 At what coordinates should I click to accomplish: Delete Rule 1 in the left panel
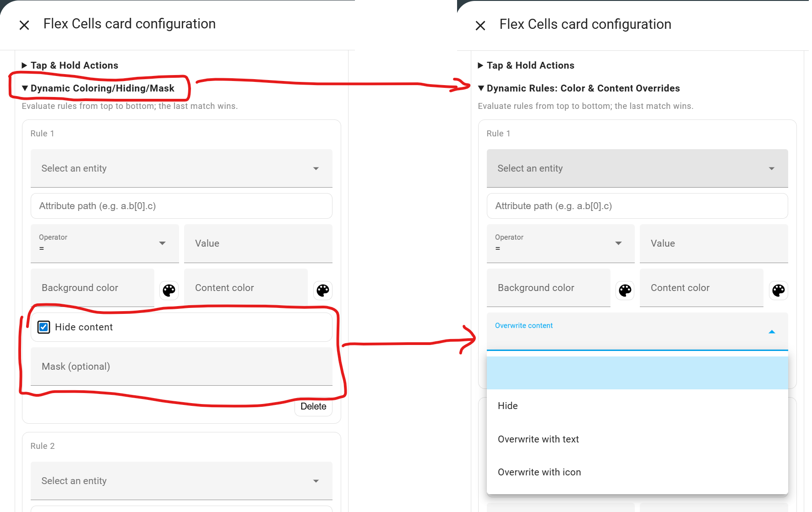pyautogui.click(x=313, y=406)
